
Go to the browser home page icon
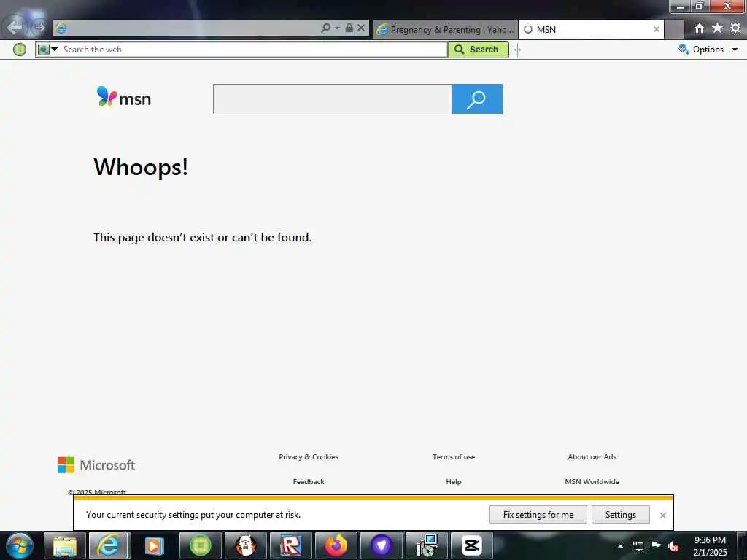click(699, 28)
